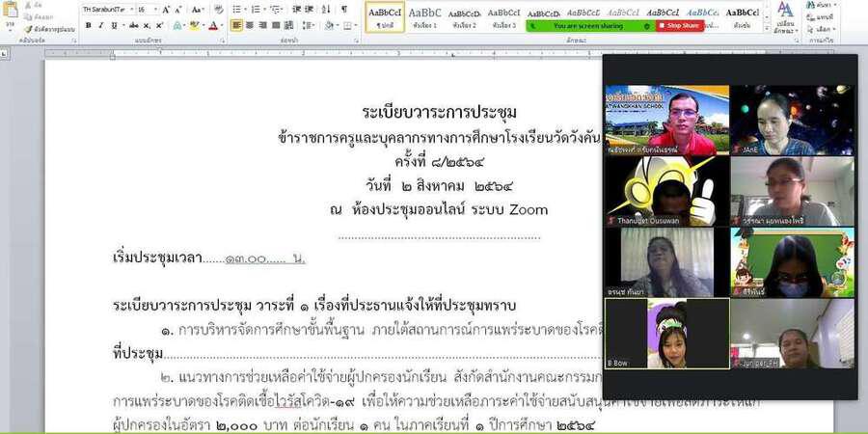Click the strikethrough icon
The height and width of the screenshot is (434, 868).
(x=133, y=26)
